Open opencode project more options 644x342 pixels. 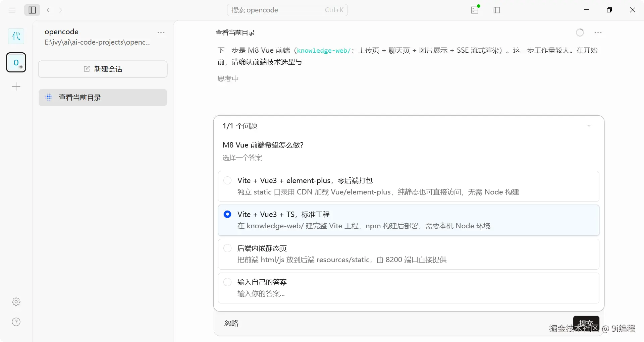tap(161, 33)
